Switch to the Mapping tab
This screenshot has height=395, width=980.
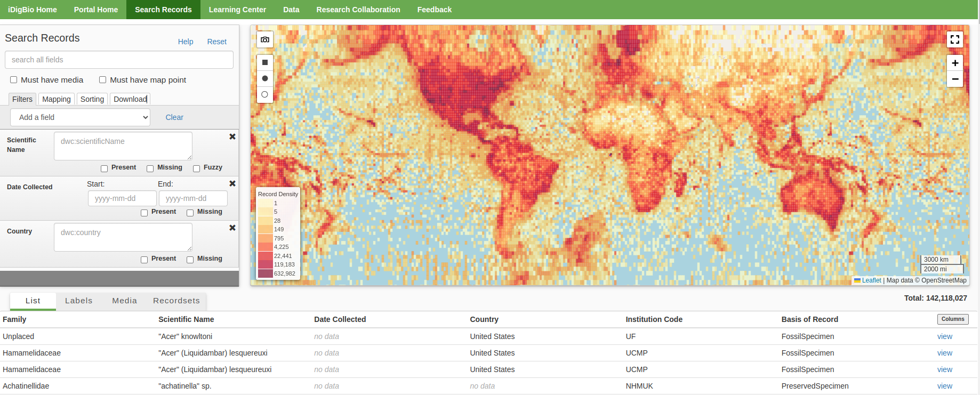point(57,99)
